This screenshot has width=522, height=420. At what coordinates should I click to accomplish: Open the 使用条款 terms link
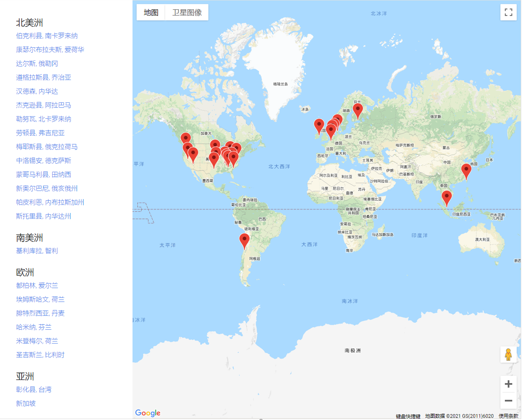point(508,416)
